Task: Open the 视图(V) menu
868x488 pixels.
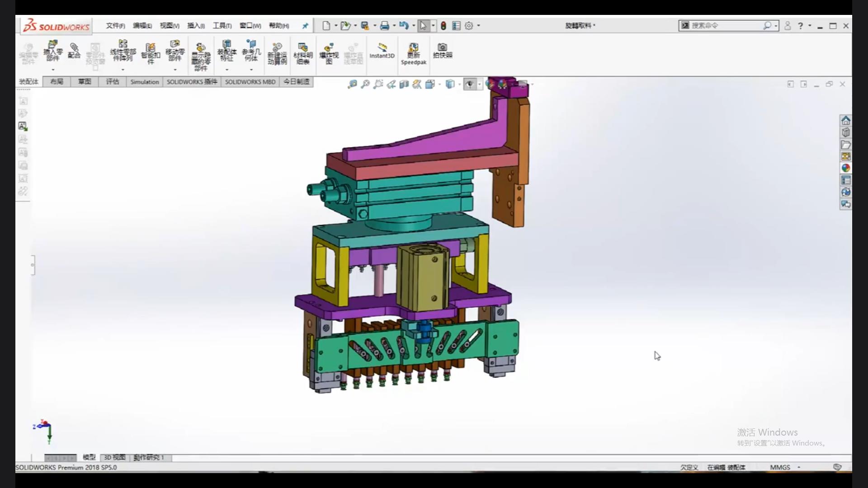Action: pyautogui.click(x=170, y=26)
